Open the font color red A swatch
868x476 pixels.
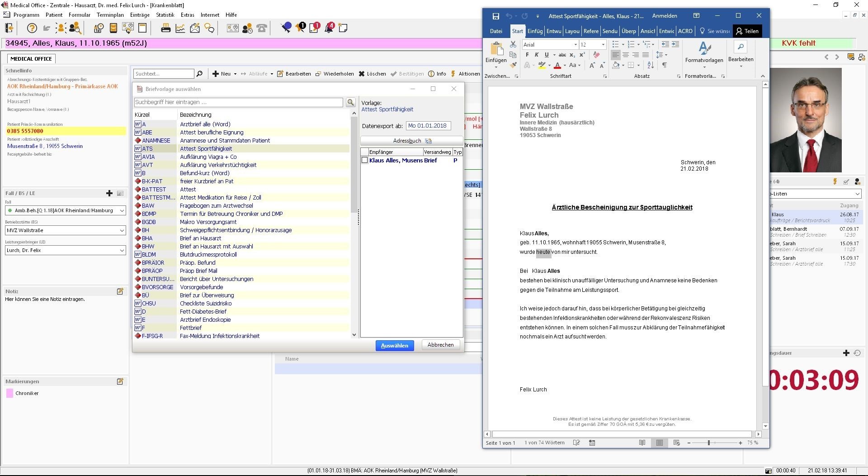pyautogui.click(x=557, y=65)
